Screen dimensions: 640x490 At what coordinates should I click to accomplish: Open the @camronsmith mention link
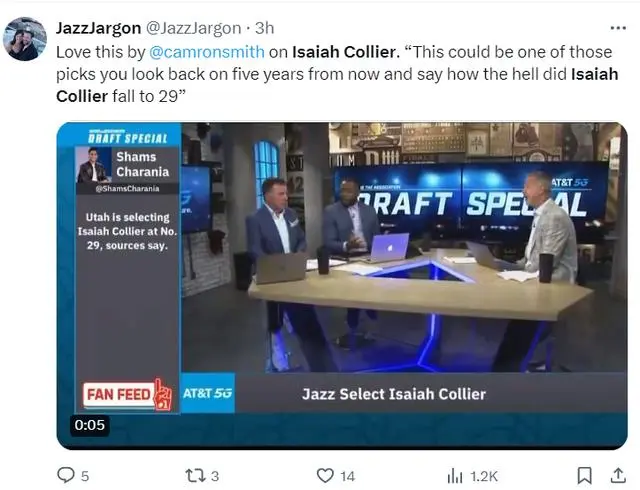207,52
